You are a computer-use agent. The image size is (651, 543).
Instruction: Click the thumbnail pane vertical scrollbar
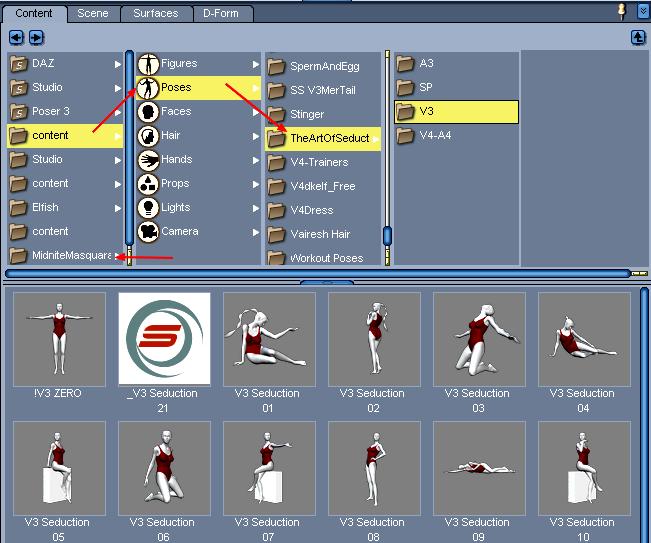pos(644,415)
